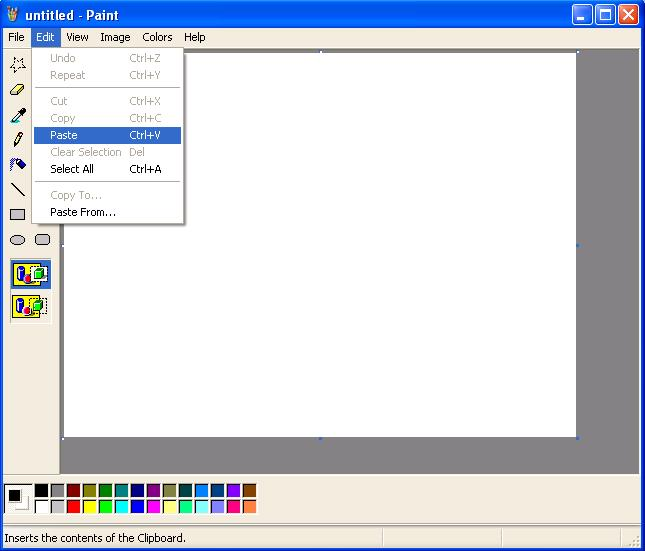This screenshot has width=645, height=551.
Task: Click the status bar text about Clipboard
Action: tap(95, 538)
